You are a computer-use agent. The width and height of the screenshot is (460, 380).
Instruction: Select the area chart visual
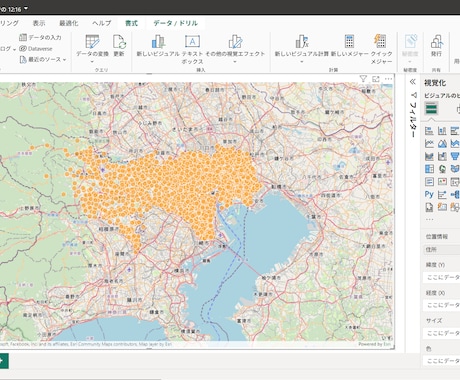(442, 144)
